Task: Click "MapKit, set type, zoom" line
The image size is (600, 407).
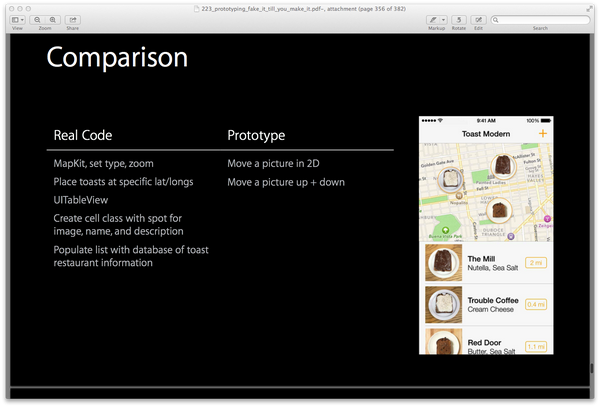Action: [x=103, y=164]
